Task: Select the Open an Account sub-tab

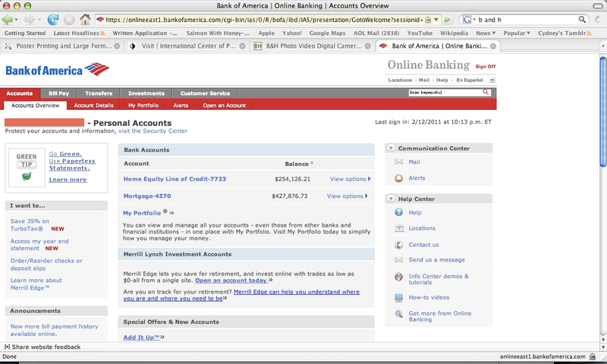Action: pyautogui.click(x=224, y=105)
